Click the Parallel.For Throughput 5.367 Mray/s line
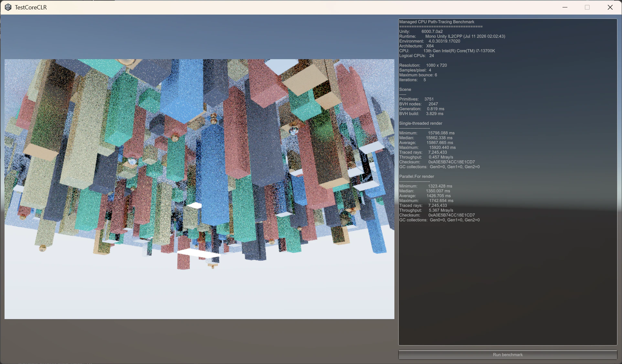The image size is (622, 364). (x=426, y=210)
